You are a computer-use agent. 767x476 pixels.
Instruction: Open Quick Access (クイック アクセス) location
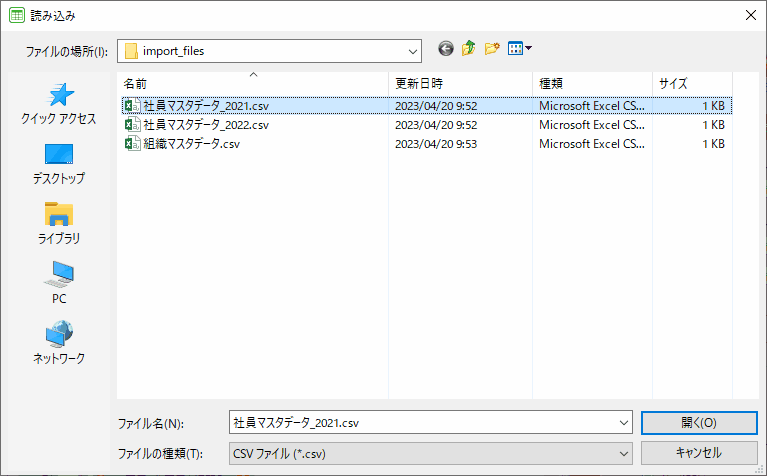(59, 103)
